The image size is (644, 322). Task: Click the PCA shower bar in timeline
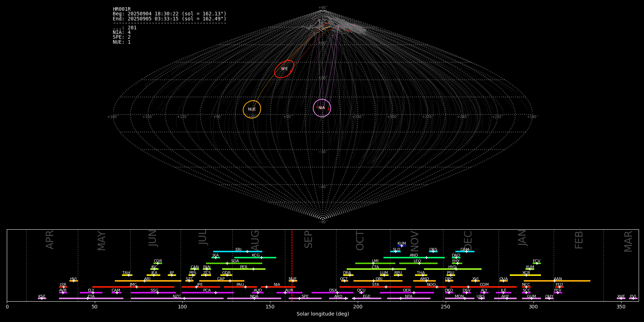(208, 293)
